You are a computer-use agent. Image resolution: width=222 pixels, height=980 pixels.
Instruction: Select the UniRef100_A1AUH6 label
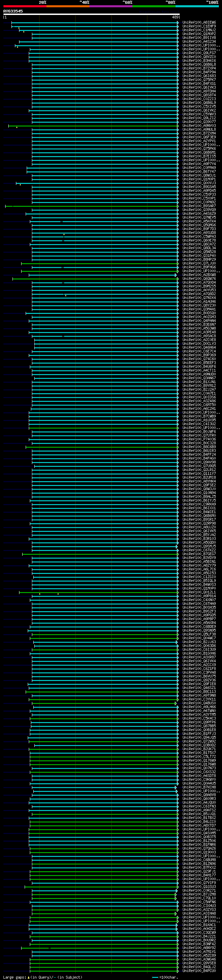pyautogui.click(x=199, y=302)
